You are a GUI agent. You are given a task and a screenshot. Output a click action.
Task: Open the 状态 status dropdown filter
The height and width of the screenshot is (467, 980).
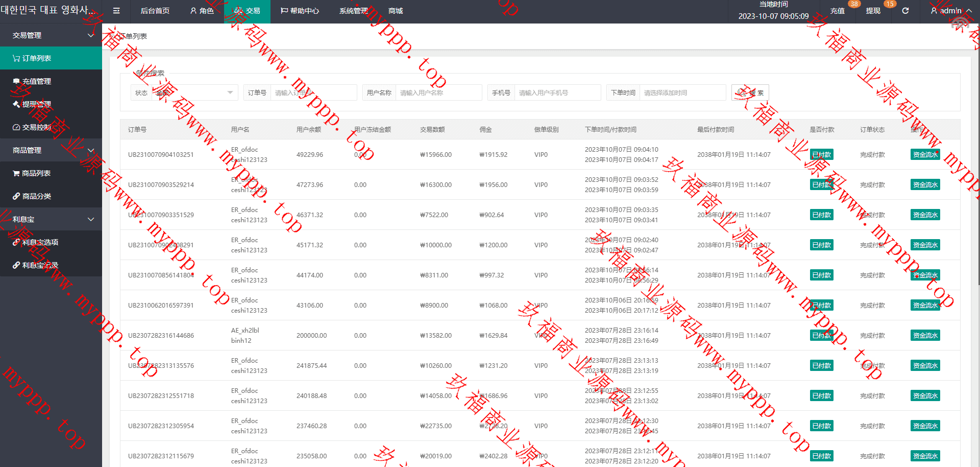pos(194,92)
